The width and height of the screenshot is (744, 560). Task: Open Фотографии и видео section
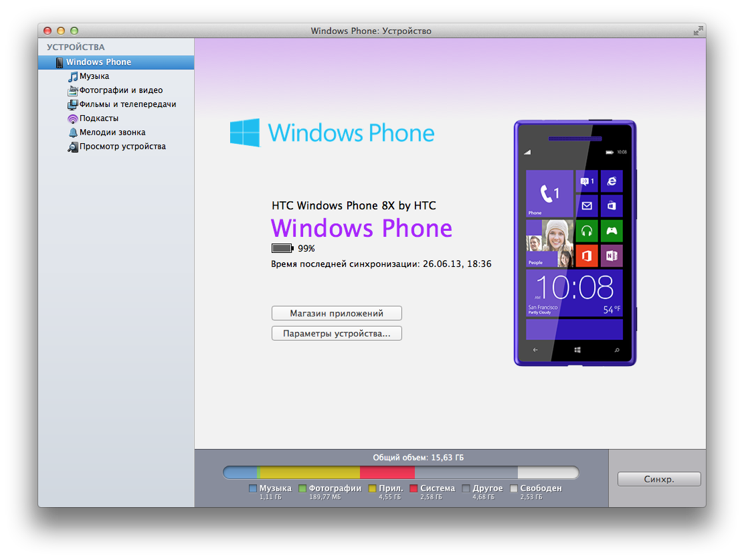(x=121, y=90)
